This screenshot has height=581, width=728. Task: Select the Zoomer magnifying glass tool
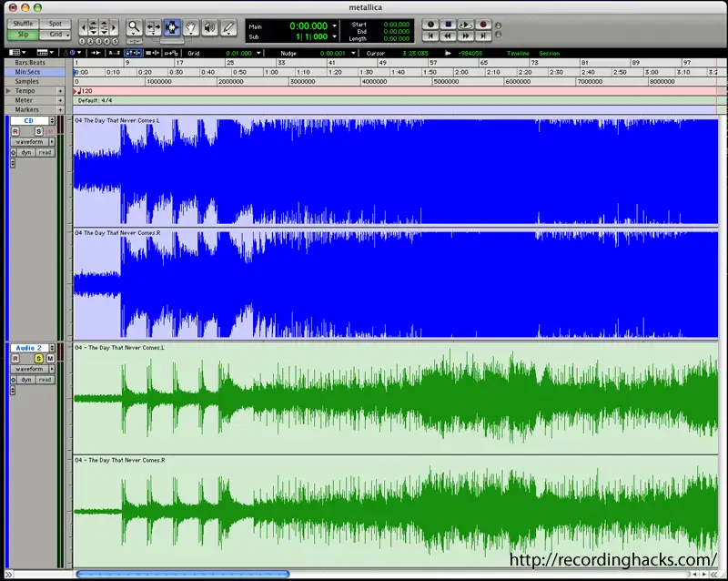click(134, 27)
